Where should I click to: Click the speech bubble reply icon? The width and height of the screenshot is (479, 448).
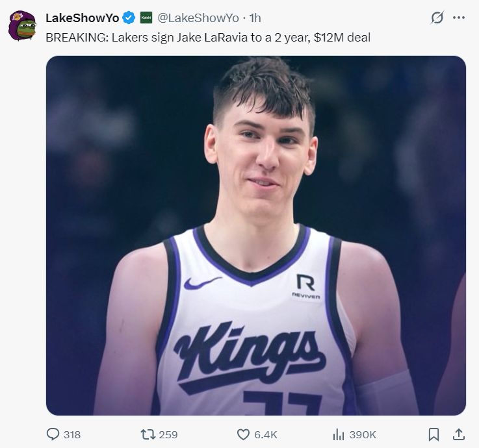tap(53, 434)
